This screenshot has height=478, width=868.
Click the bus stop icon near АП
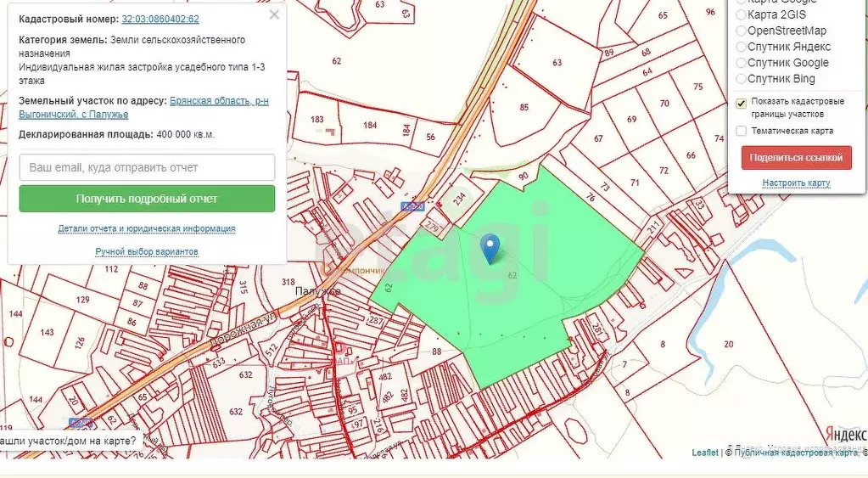click(x=338, y=348)
